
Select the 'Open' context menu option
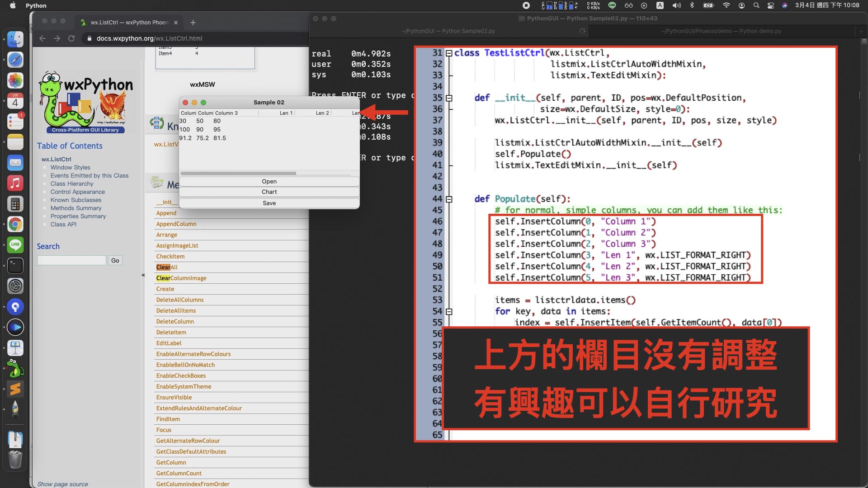(x=269, y=181)
